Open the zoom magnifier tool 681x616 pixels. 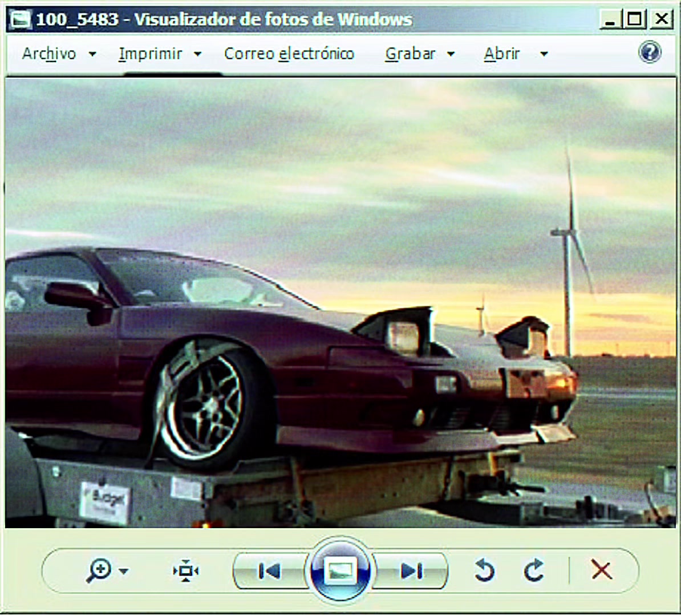99,571
